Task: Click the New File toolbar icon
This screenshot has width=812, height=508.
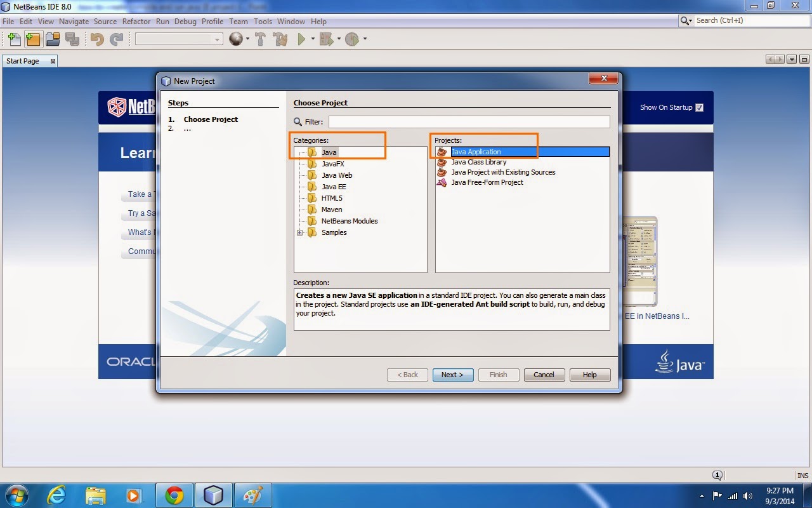Action: click(x=14, y=39)
